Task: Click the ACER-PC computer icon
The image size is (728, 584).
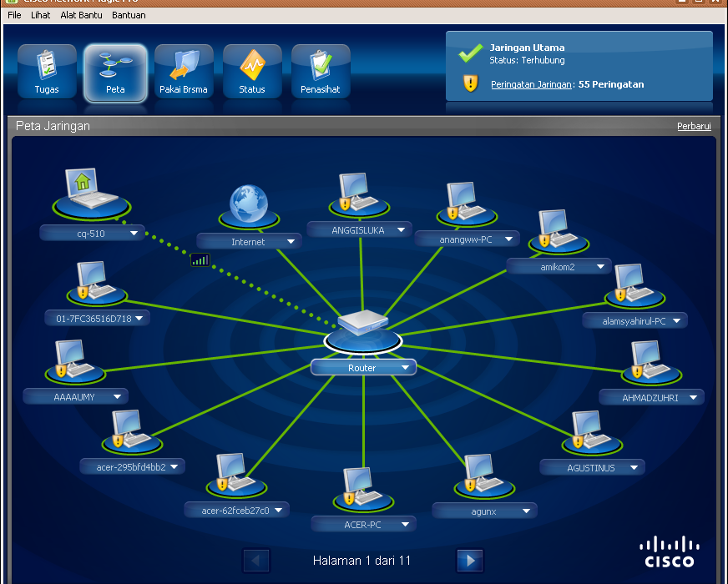Action: coord(363,490)
